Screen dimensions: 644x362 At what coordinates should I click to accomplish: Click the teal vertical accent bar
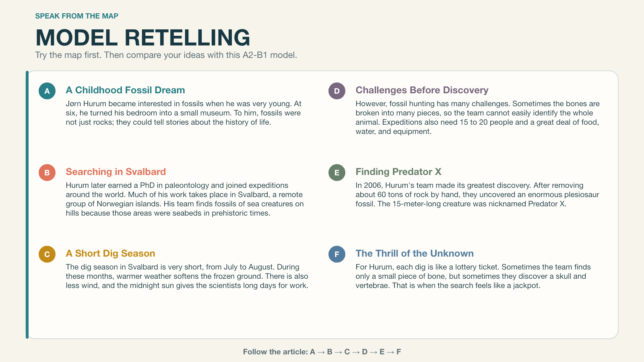pyautogui.click(x=27, y=205)
